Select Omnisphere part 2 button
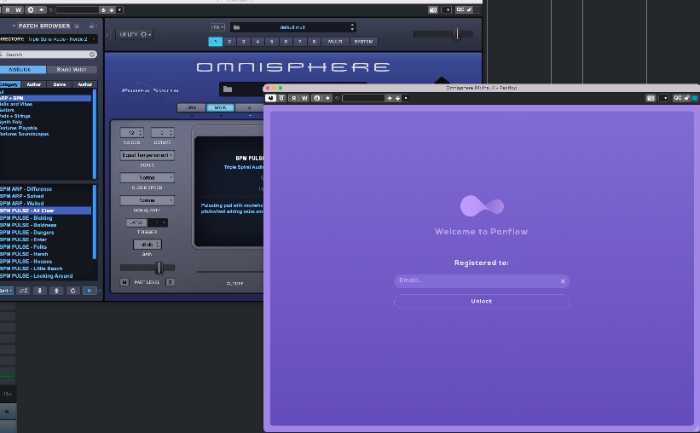 pos(229,42)
